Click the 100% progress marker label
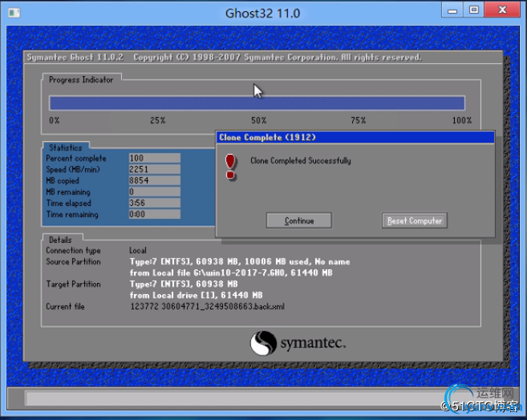The height and width of the screenshot is (420, 527). [x=462, y=120]
